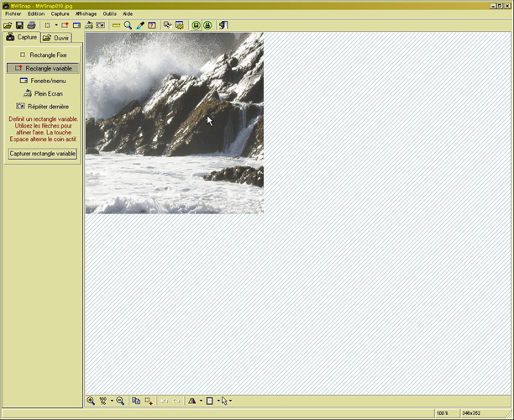Screen dimensions: 514x420
Task: Open the Fichier menu
Action: coord(13,14)
